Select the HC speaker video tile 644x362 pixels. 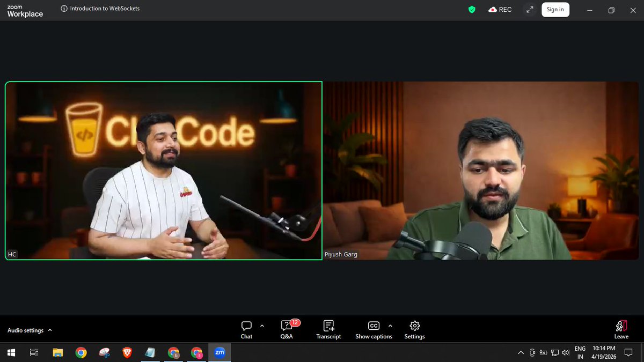pos(164,171)
